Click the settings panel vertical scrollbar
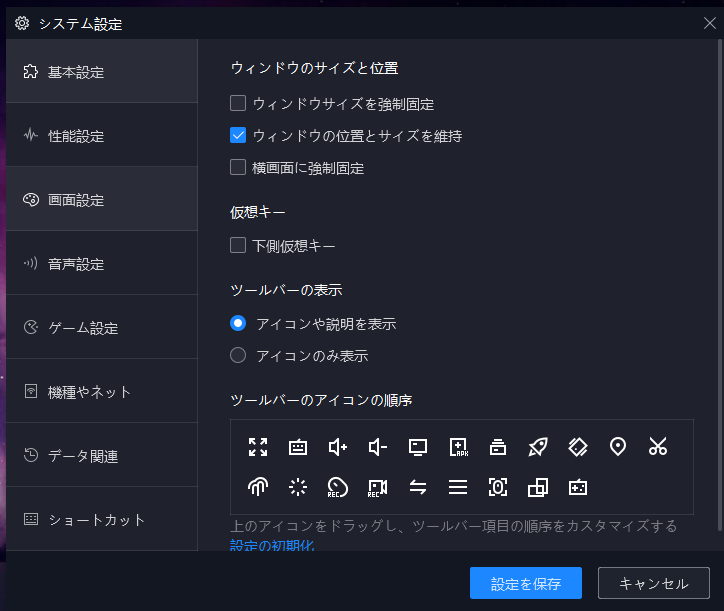 tap(719, 286)
